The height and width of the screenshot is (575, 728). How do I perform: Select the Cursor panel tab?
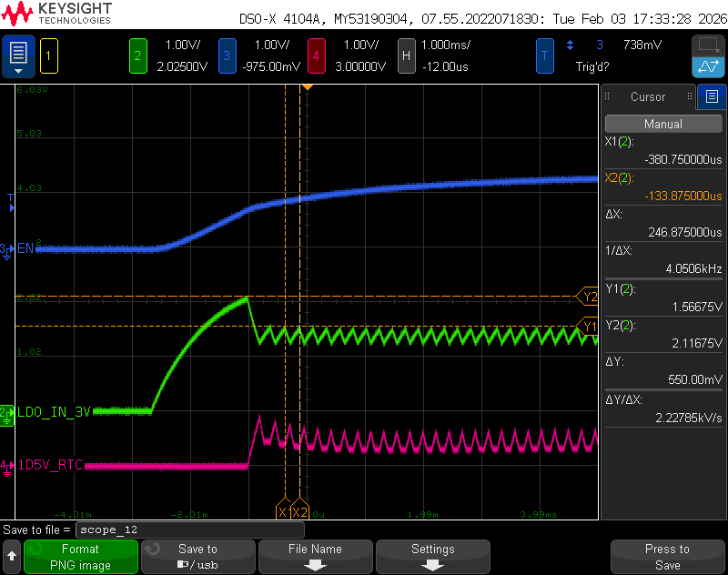click(x=649, y=96)
